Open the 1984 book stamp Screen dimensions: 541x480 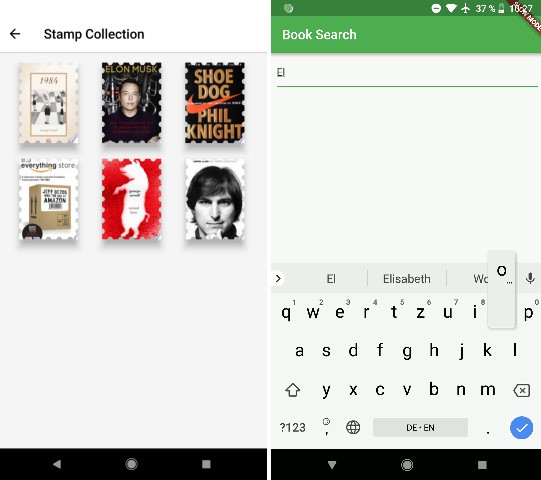click(48, 102)
